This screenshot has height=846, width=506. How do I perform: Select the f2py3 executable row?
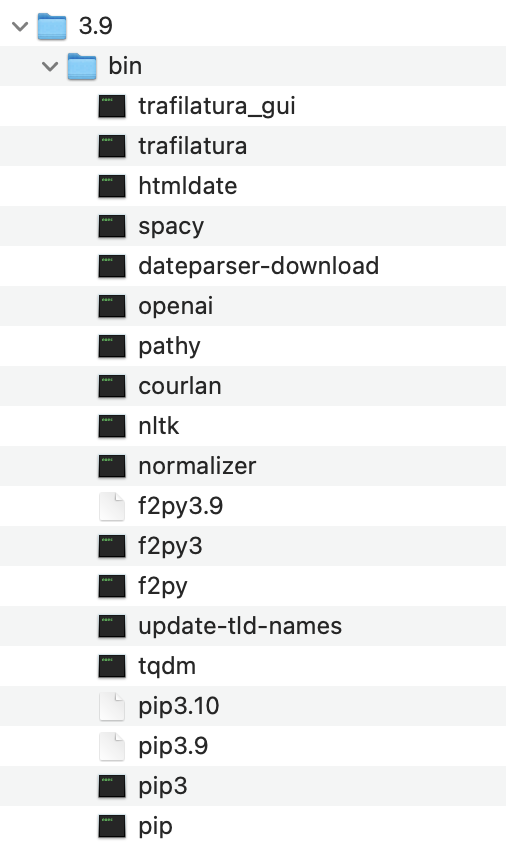[253, 546]
